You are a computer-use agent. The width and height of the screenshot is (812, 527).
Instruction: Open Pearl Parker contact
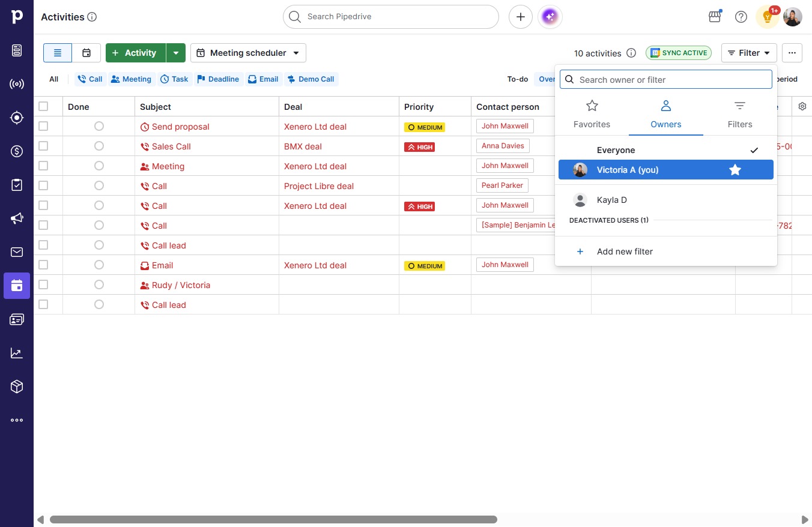pyautogui.click(x=502, y=185)
